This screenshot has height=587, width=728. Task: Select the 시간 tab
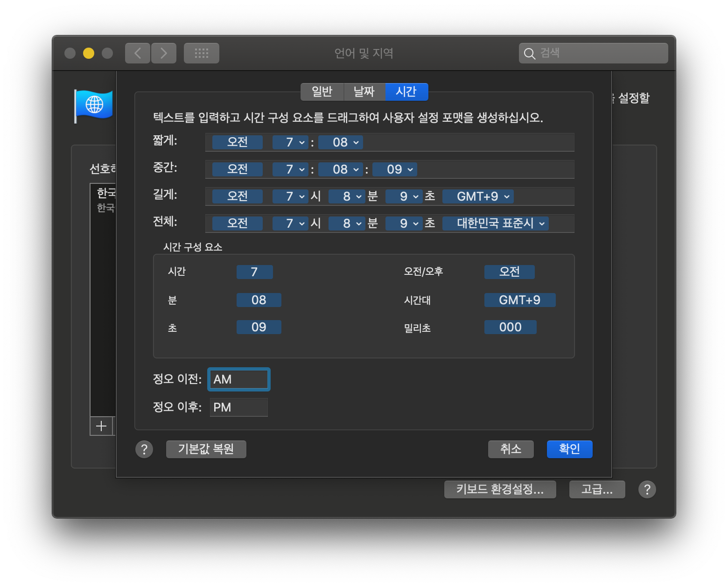click(x=406, y=92)
